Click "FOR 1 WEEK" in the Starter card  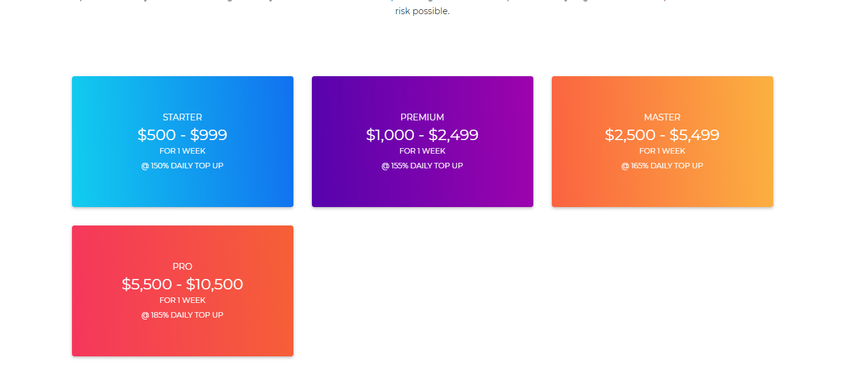pos(182,151)
